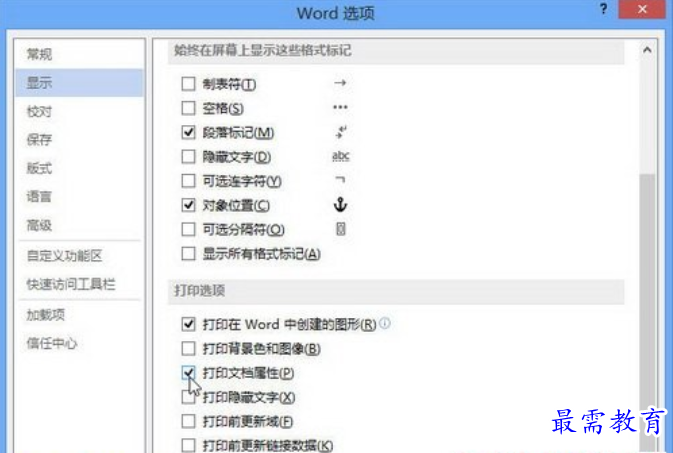Check 打印前更新链接数据(K) checkbox
The image size is (673, 453).
(x=188, y=445)
